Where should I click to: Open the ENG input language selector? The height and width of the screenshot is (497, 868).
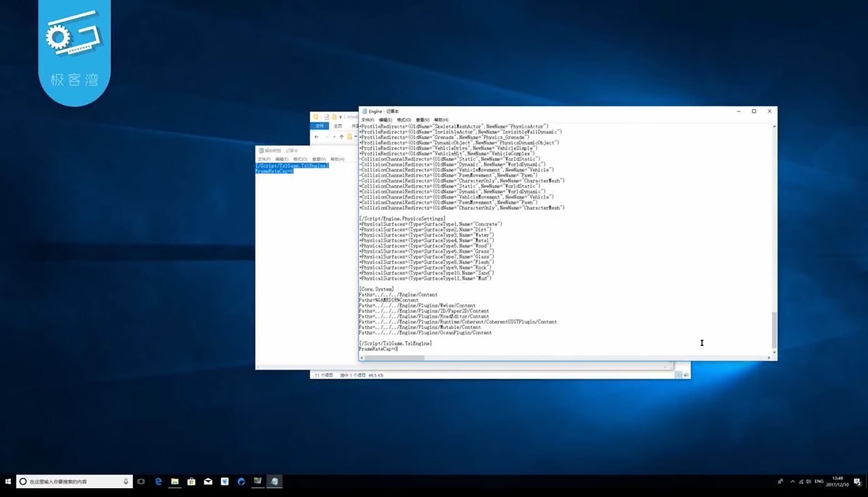819,481
